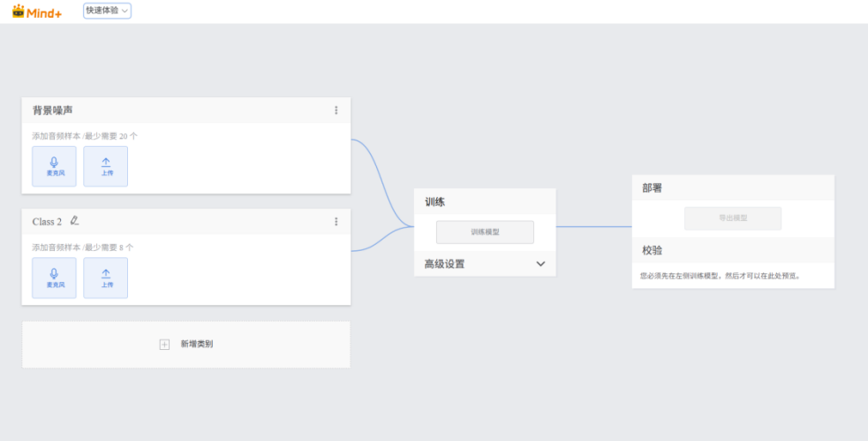Open the 背景噪声 three-dot options menu
Viewport: 868px width, 441px height.
tap(336, 110)
